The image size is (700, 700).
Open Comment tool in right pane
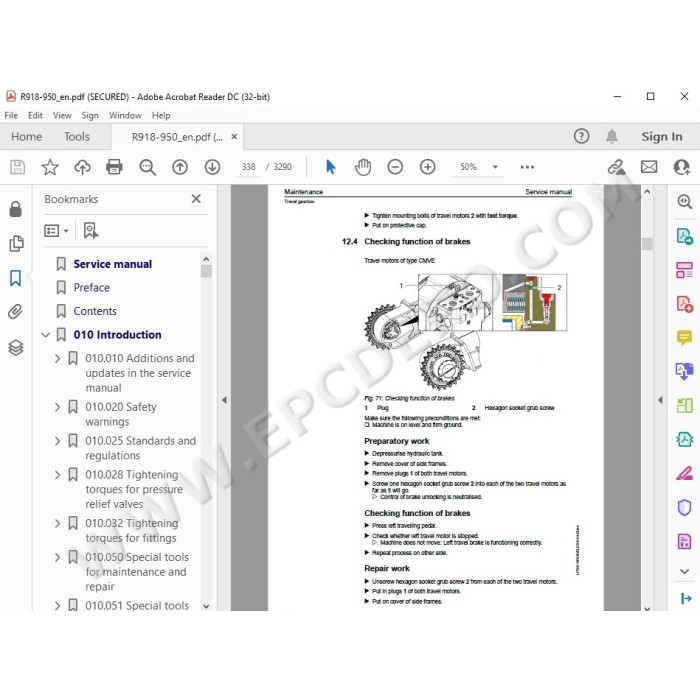[684, 338]
